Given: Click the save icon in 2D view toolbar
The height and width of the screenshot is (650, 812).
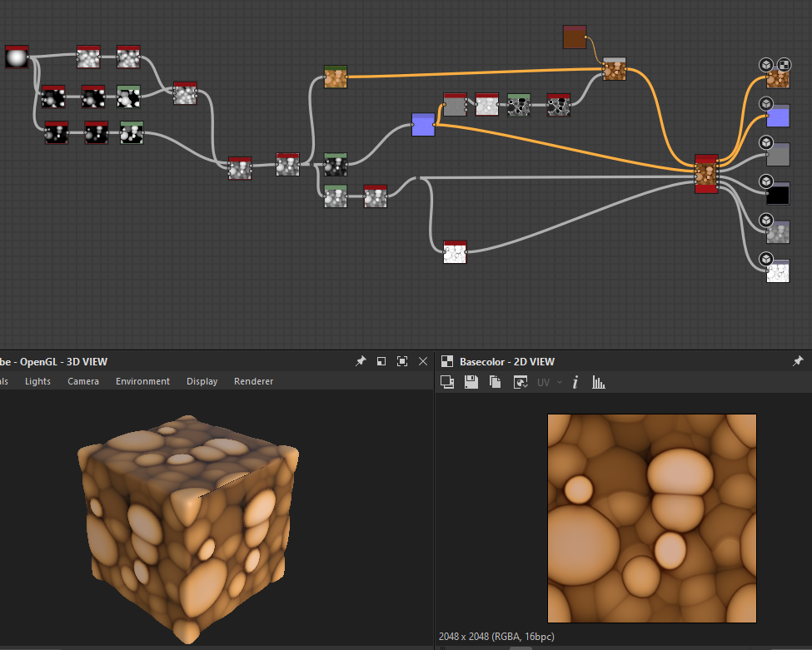Looking at the screenshot, I should pos(471,382).
